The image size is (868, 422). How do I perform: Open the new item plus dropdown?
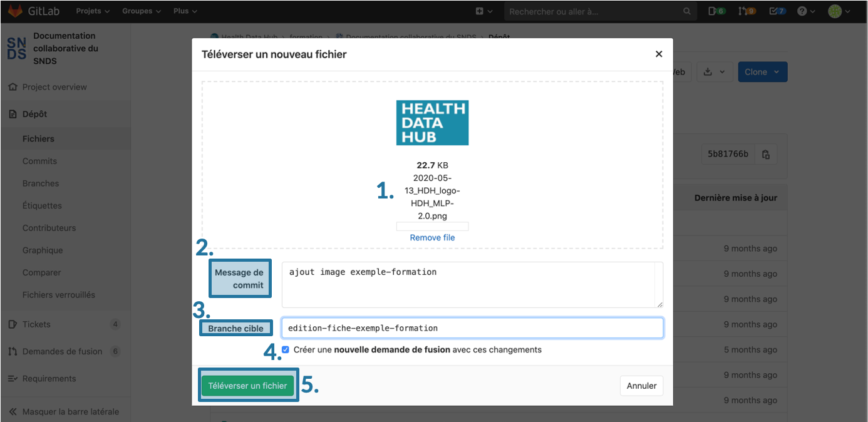click(483, 11)
